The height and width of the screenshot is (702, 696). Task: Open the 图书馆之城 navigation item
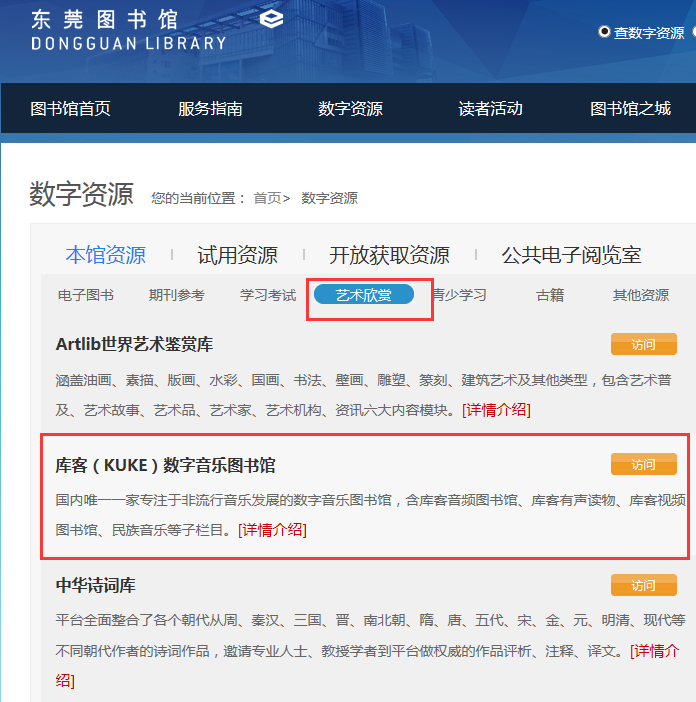tap(630, 109)
